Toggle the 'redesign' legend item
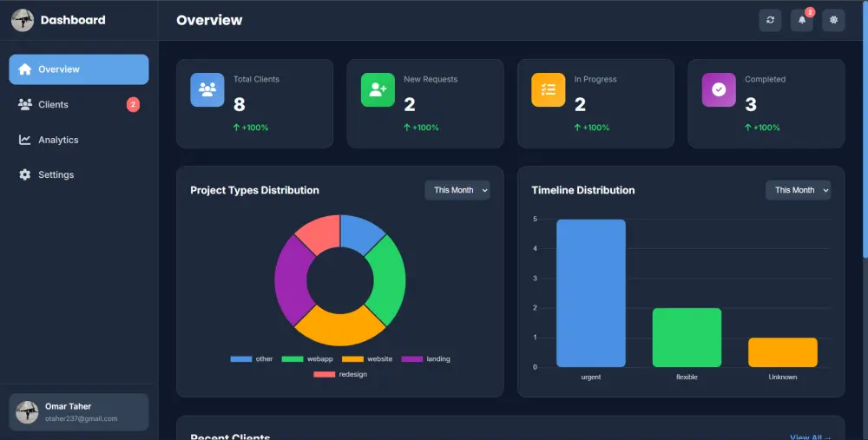 tap(340, 375)
